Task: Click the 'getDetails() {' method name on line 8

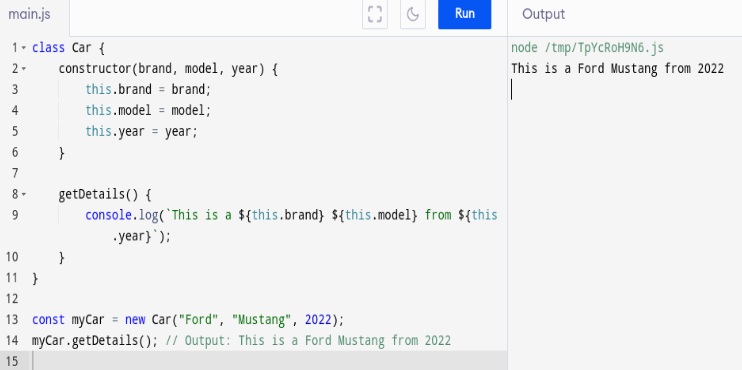Action: click(105, 194)
